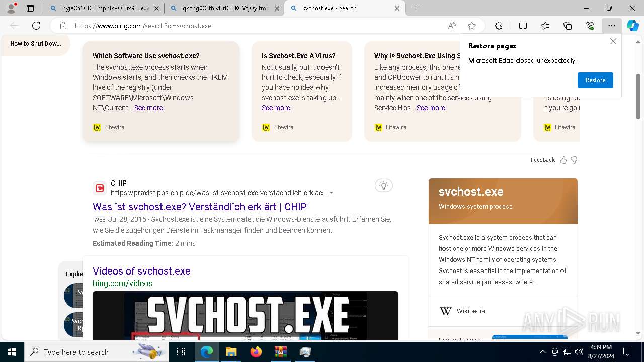Click the Feedback text link

coord(542,160)
